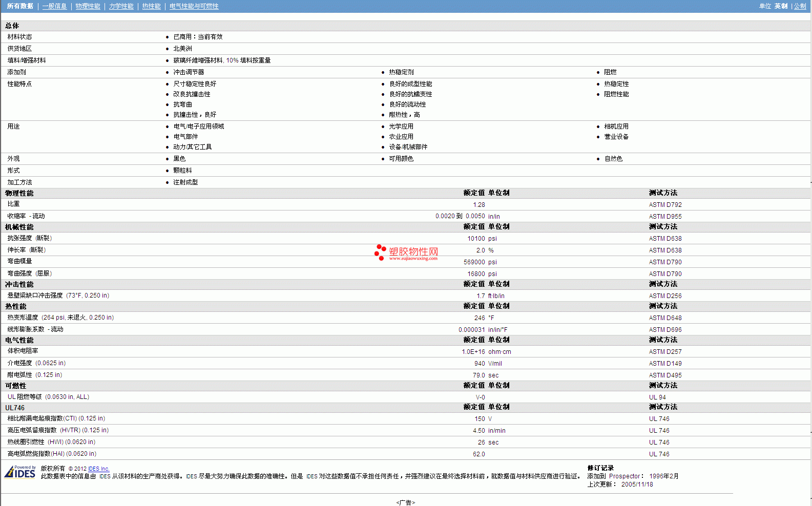The height and width of the screenshot is (506, 812).
Task: Click the 供货地区 value 北美洲
Action: click(182, 49)
